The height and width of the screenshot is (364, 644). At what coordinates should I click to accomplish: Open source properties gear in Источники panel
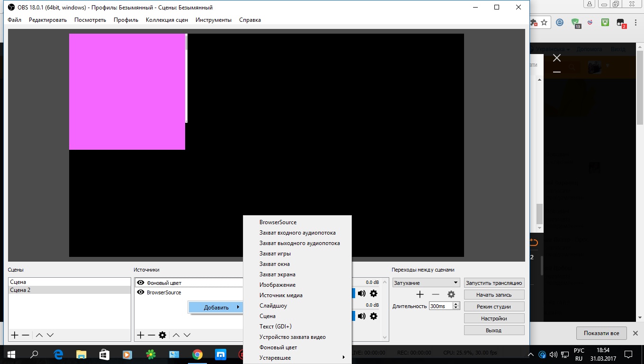click(162, 335)
